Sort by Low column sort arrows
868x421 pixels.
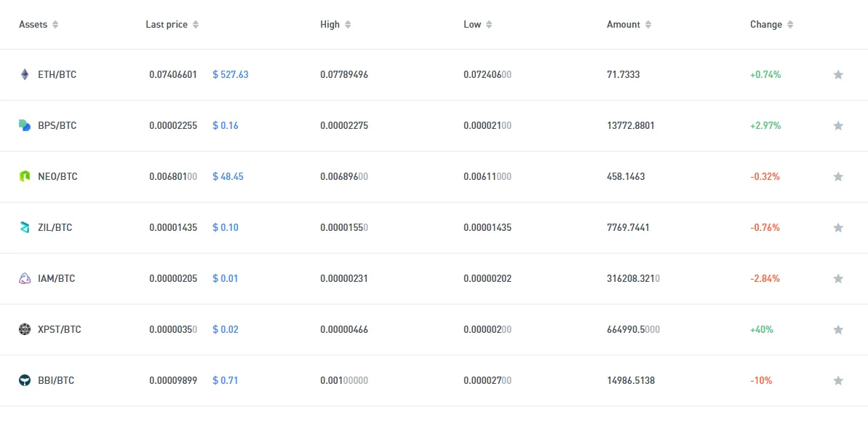point(489,24)
